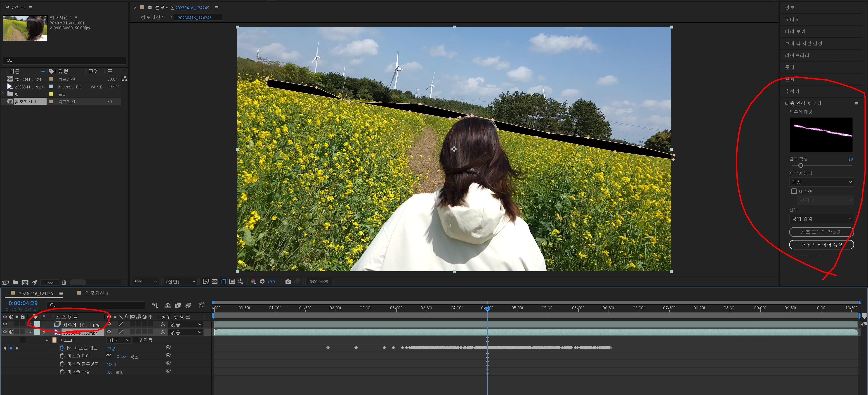Viewport: 868px width, 395px height.
Task: Click the 채우기 레이어 생성 button
Action: [821, 245]
